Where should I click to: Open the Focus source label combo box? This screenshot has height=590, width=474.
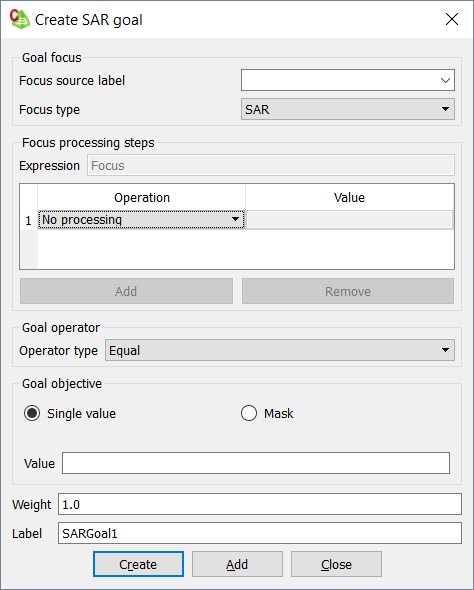(x=348, y=80)
